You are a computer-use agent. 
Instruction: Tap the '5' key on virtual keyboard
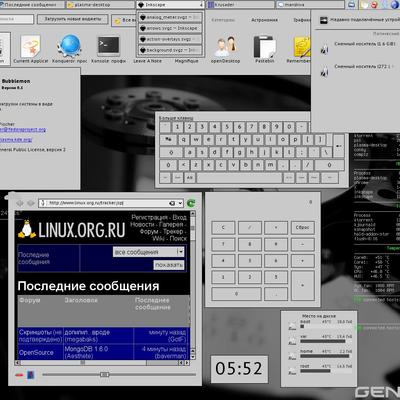(x=227, y=127)
